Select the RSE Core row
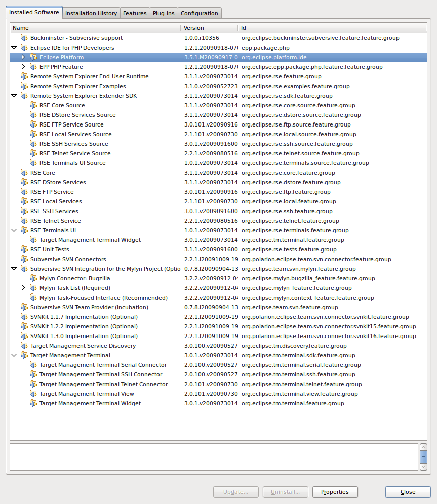 point(218,173)
